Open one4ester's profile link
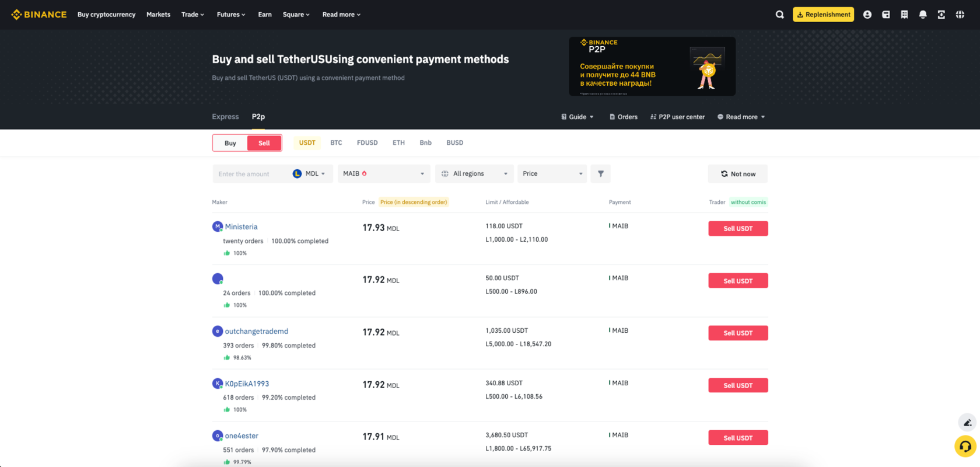Screen dimensions: 980x467 (242, 435)
